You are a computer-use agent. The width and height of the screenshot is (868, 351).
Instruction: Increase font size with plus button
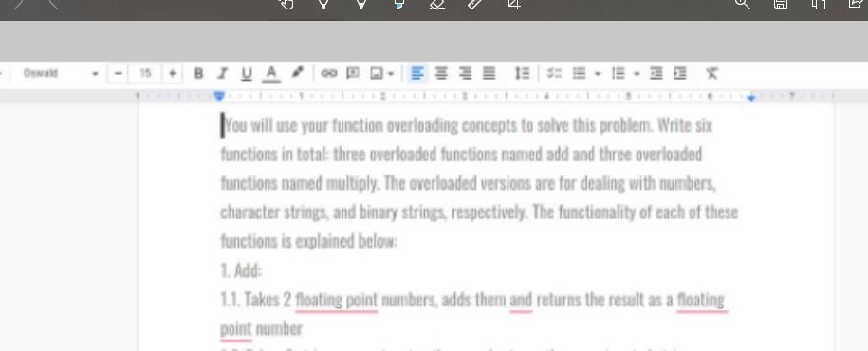173,73
